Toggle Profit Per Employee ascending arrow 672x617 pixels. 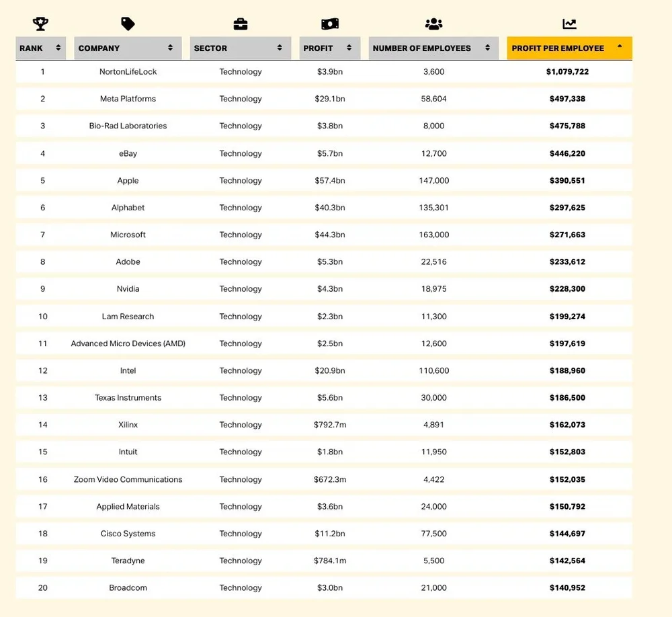click(620, 46)
